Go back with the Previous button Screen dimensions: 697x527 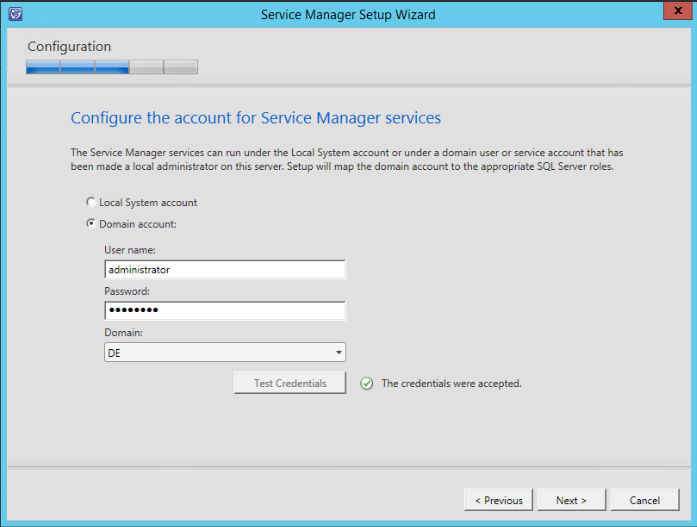click(x=498, y=500)
